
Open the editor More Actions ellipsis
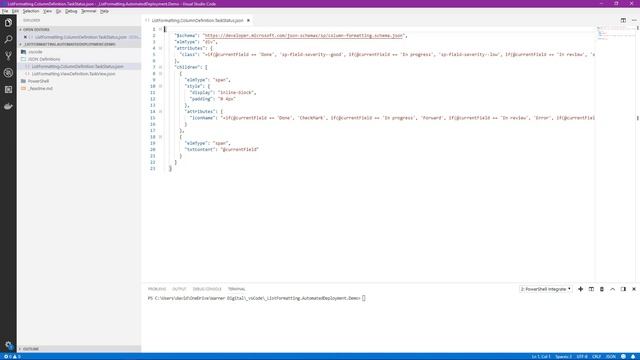coord(634,20)
